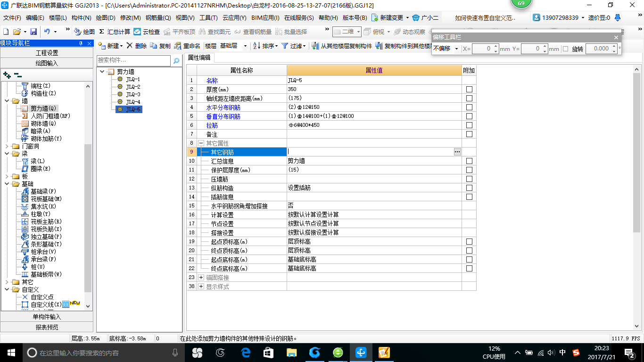Click the 工程设置 button
The width and height of the screenshot is (644, 362).
(x=47, y=53)
